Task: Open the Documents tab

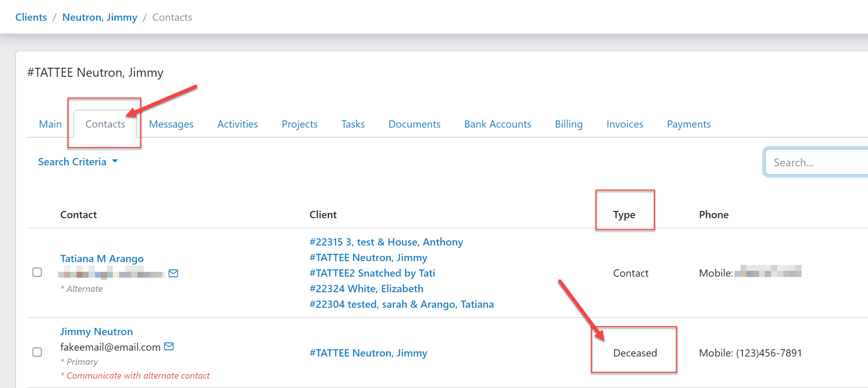Action: (414, 124)
